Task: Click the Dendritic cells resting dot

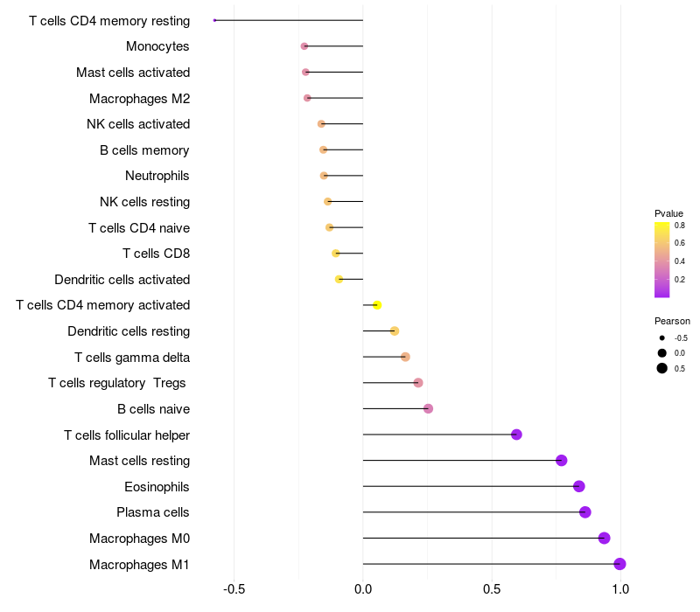Action: [x=395, y=331]
